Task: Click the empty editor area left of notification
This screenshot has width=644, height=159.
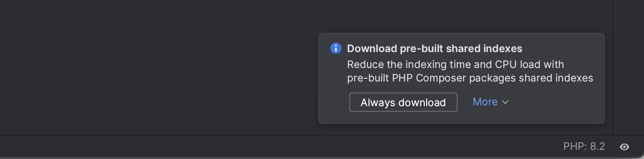Action: [159, 68]
